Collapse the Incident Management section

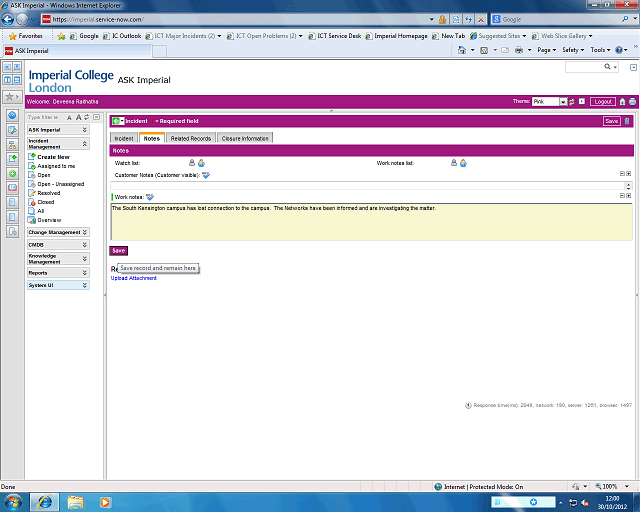click(x=84, y=144)
